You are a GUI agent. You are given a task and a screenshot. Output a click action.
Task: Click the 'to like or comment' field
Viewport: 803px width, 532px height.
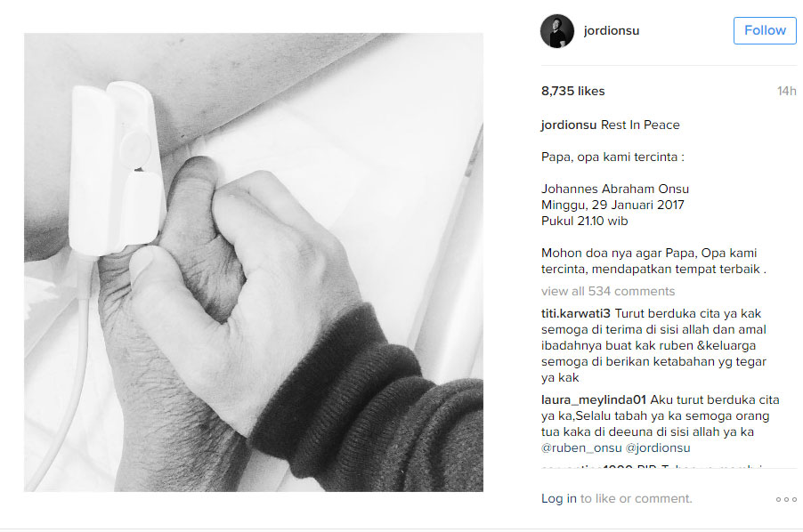(636, 498)
